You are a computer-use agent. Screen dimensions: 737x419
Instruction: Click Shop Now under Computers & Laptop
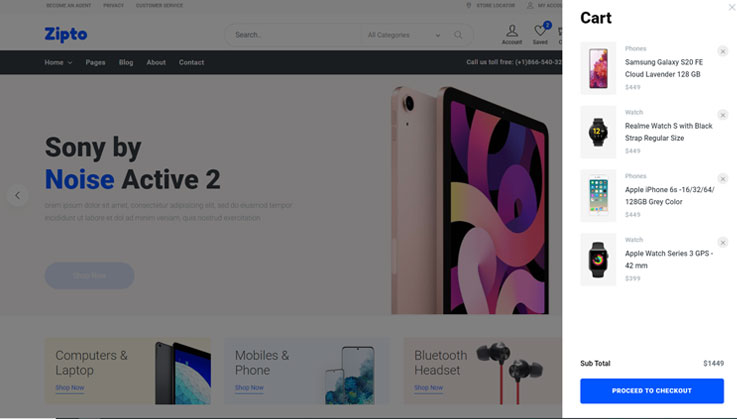tap(70, 388)
